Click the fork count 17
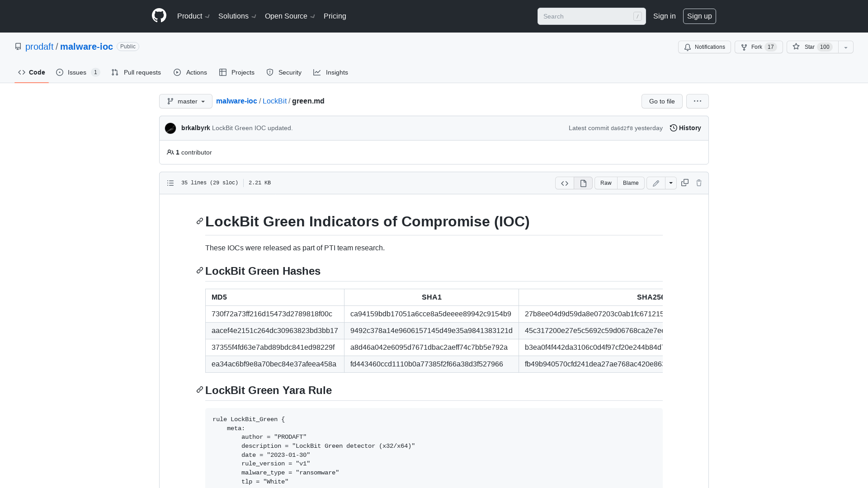The height and width of the screenshot is (488, 868). pyautogui.click(x=771, y=47)
